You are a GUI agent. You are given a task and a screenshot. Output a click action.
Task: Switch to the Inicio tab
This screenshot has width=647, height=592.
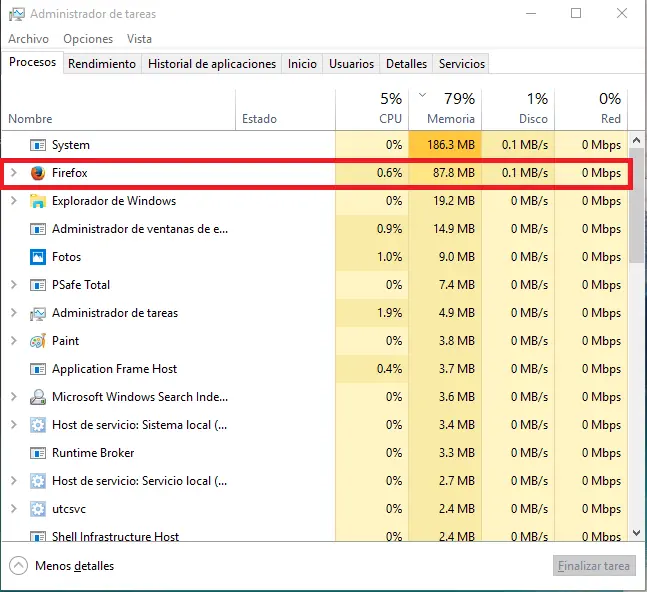click(x=302, y=64)
